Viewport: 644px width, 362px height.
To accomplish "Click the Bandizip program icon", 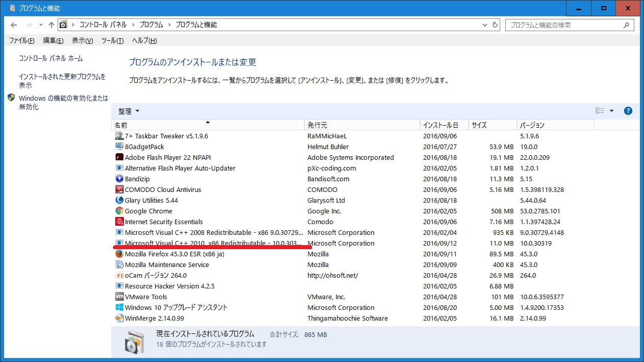I will (x=119, y=179).
